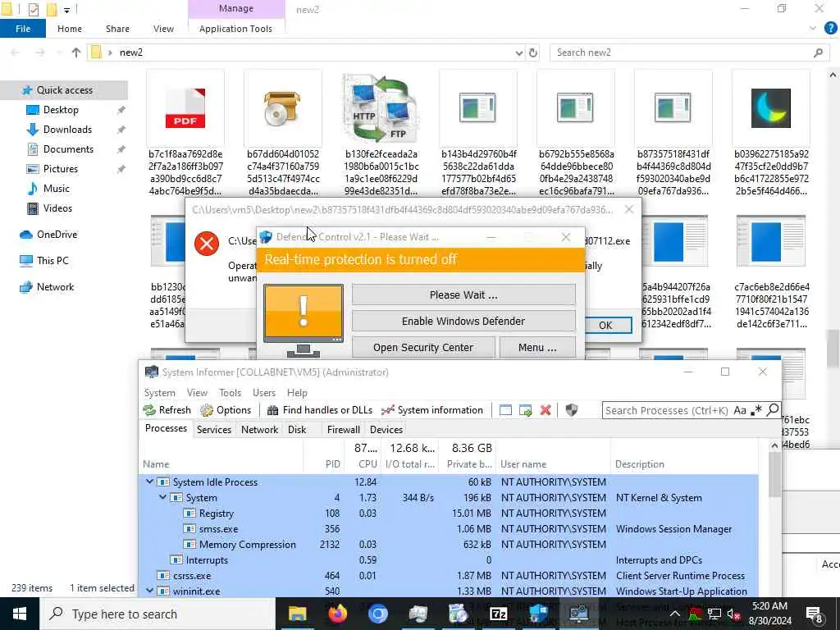
Task: Open the Tools menu in System Informer
Action: [230, 393]
